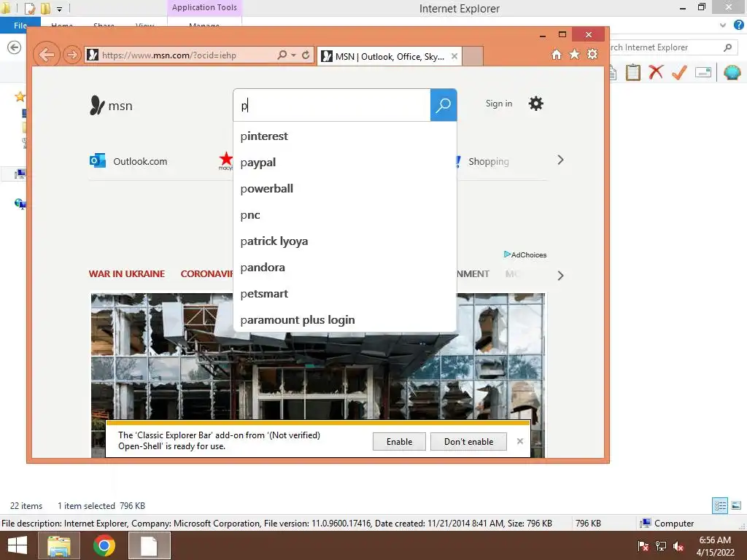Close the MSN browser tab
Viewport: 747px width, 560px height.
pyautogui.click(x=454, y=56)
